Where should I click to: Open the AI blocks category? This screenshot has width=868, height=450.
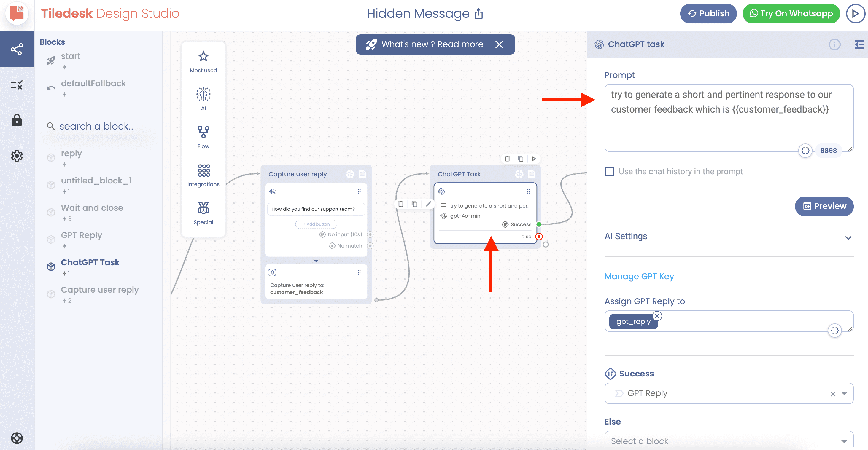click(x=203, y=99)
